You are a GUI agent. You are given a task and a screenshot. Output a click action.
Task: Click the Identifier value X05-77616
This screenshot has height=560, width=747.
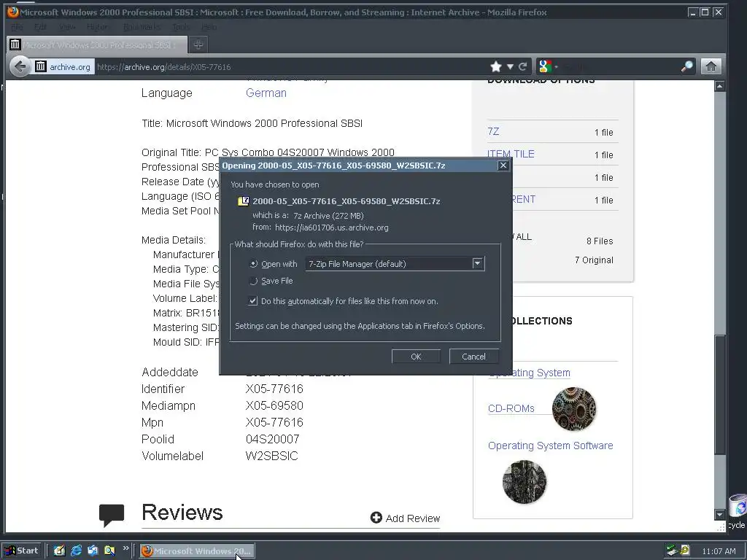click(274, 389)
